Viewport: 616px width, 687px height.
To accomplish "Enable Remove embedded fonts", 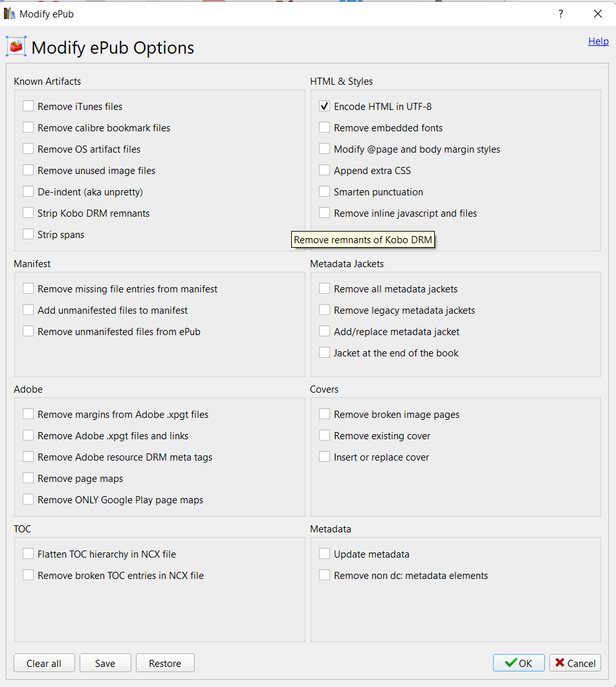I will pyautogui.click(x=325, y=128).
